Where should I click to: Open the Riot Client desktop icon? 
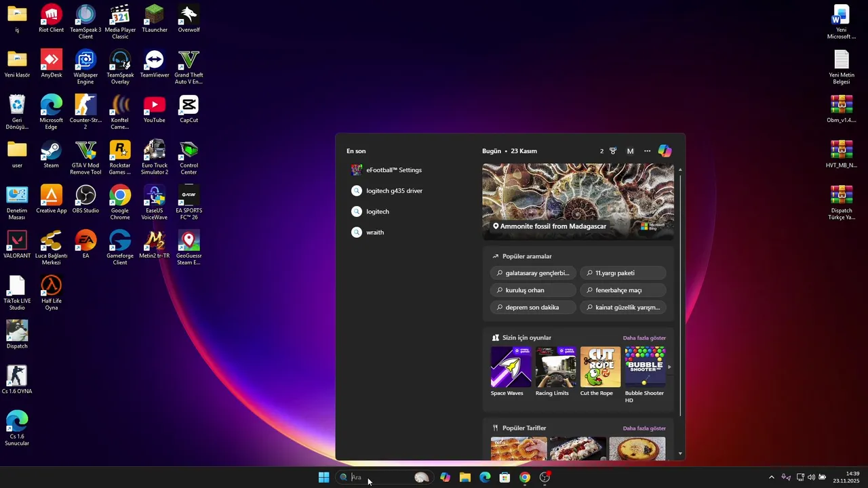pyautogui.click(x=52, y=18)
